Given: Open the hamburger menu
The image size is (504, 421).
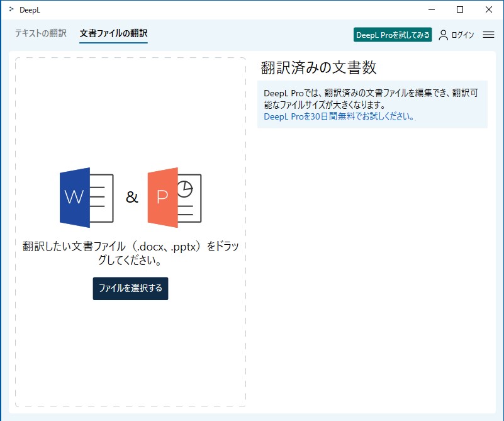Looking at the screenshot, I should click(x=489, y=35).
